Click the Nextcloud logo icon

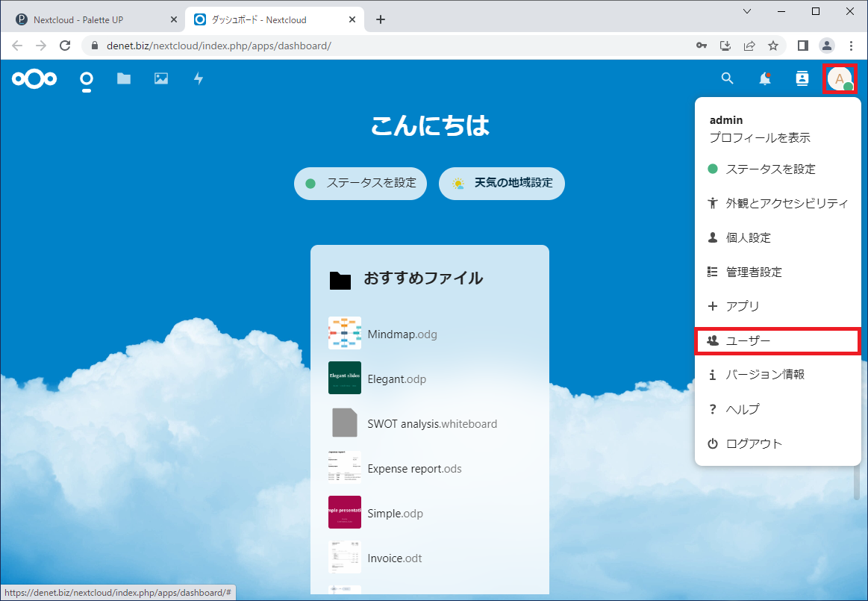click(x=34, y=78)
